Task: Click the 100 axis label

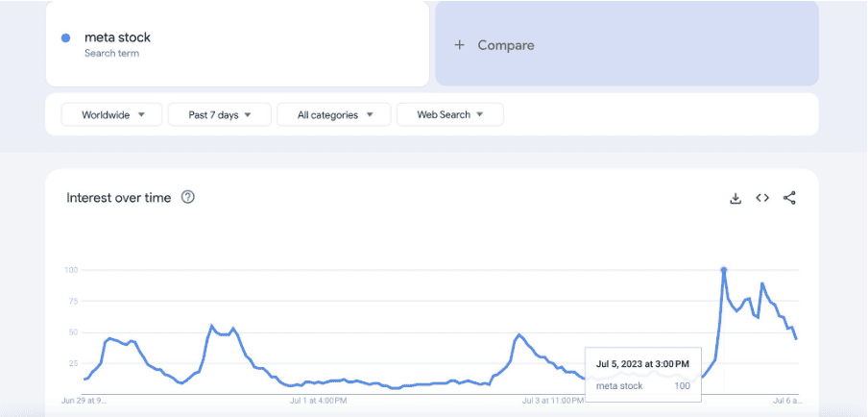Action: (73, 270)
